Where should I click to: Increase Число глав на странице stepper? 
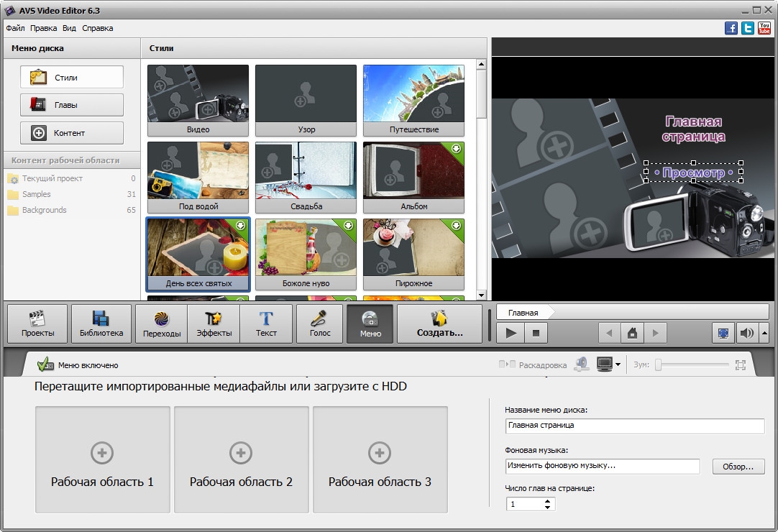pos(547,501)
